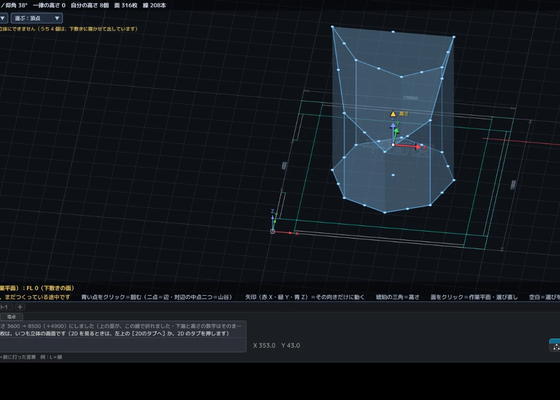The image size is (560, 400).
Task: Click the Y 43.0 coordinate readout
Action: pyautogui.click(x=290, y=345)
